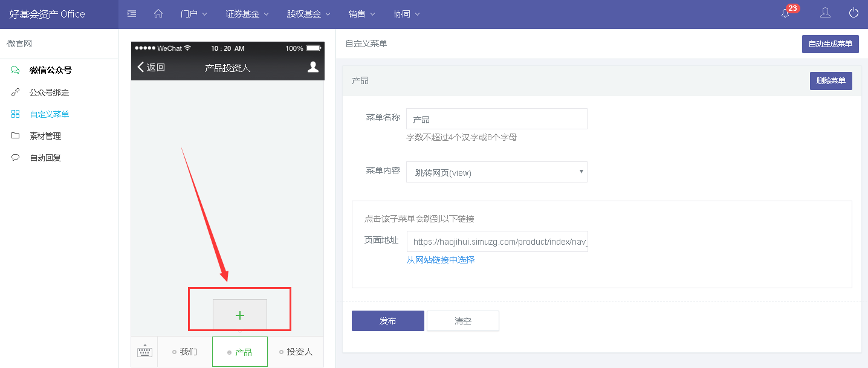Click the user profile icon
This screenshot has width=868, height=368.
tap(825, 13)
